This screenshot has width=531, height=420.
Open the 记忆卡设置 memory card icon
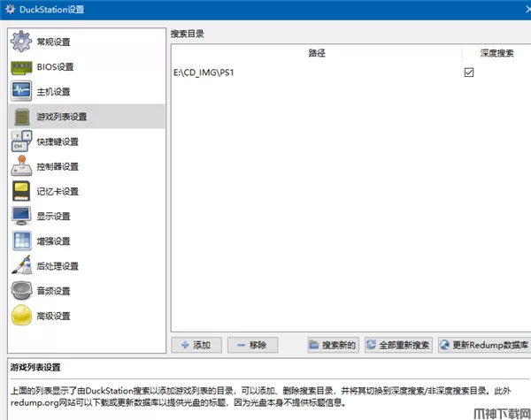click(x=21, y=191)
